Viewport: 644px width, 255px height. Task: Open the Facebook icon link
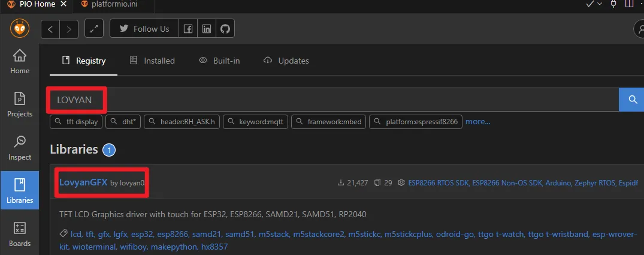[188, 29]
